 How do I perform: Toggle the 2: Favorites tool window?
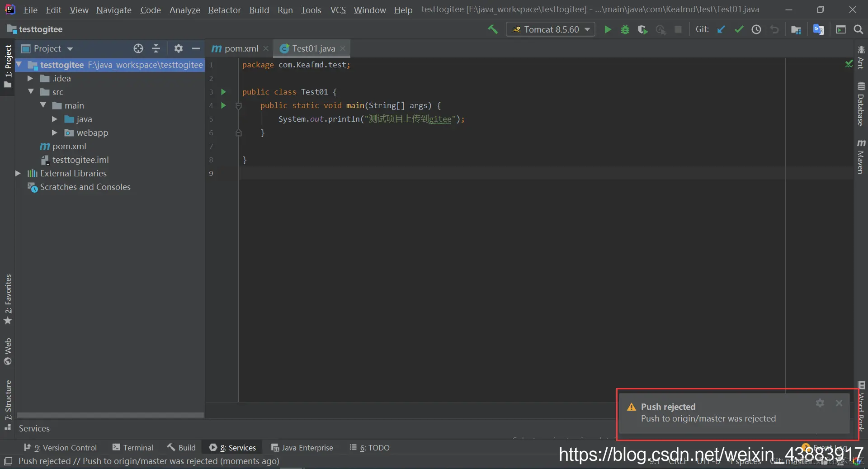click(8, 299)
